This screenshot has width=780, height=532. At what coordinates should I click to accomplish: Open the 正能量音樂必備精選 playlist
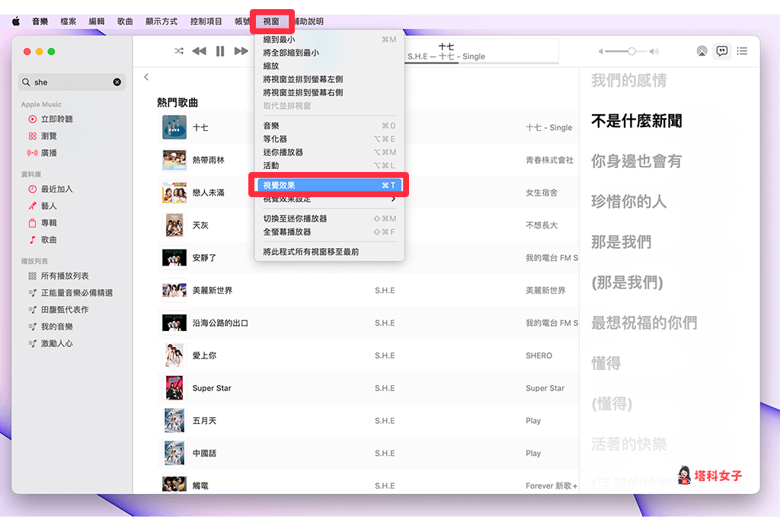point(77,293)
